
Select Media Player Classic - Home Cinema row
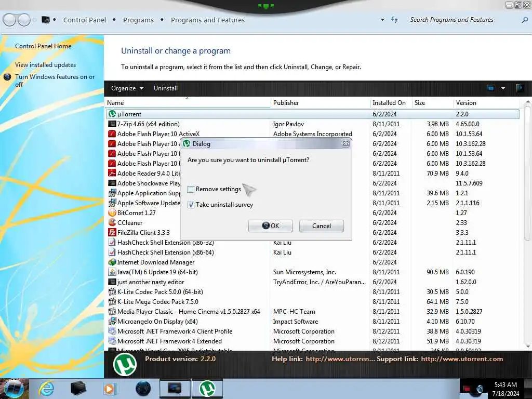312,312
